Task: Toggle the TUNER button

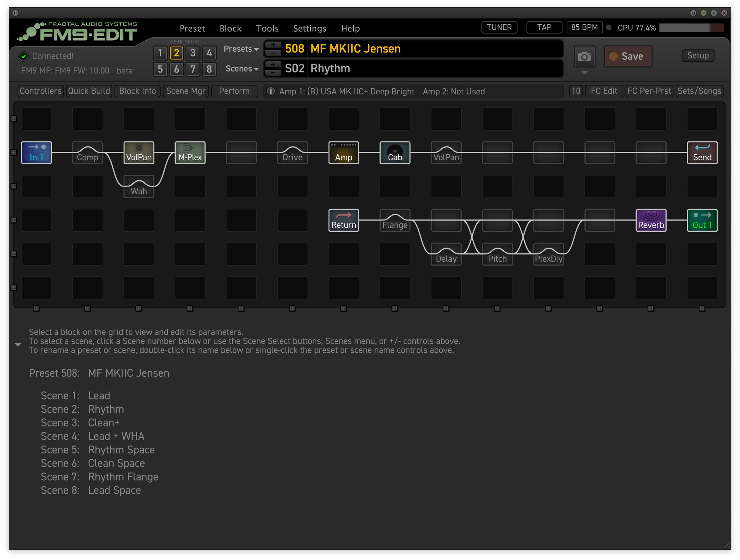Action: click(499, 27)
